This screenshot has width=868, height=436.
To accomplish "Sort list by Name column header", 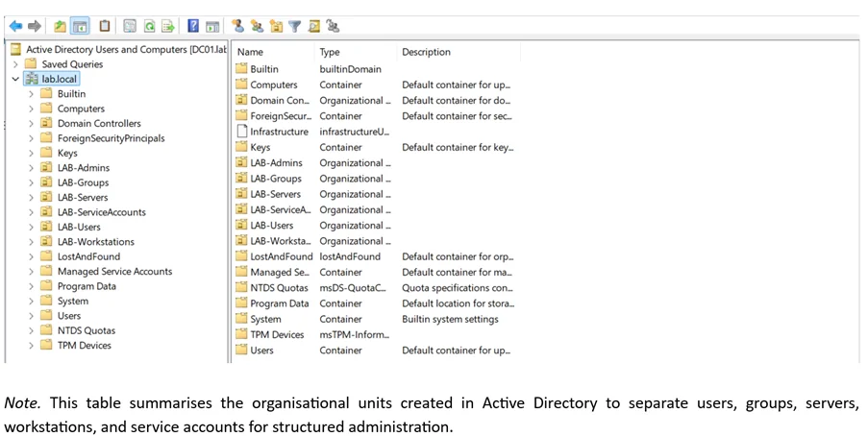I will pyautogui.click(x=273, y=52).
